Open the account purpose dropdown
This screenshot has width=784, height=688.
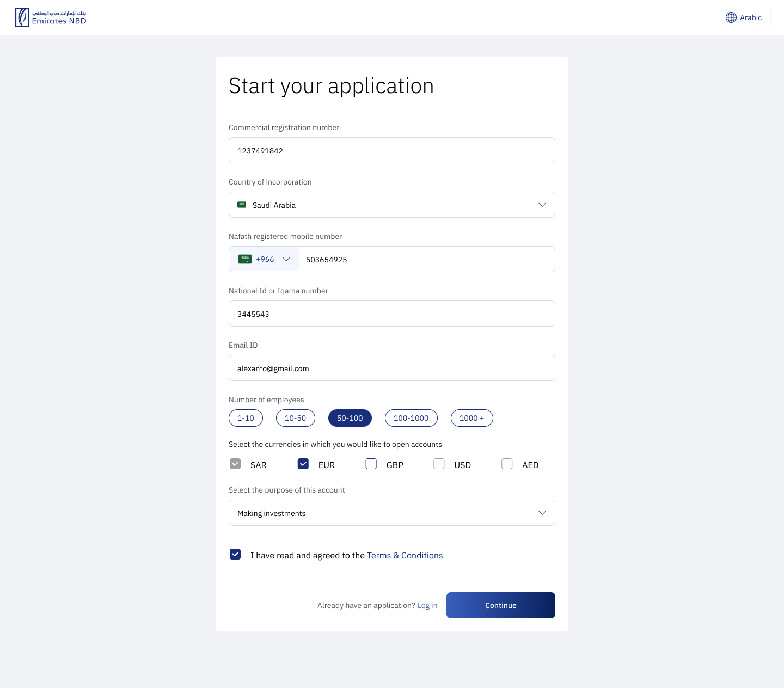click(x=542, y=513)
